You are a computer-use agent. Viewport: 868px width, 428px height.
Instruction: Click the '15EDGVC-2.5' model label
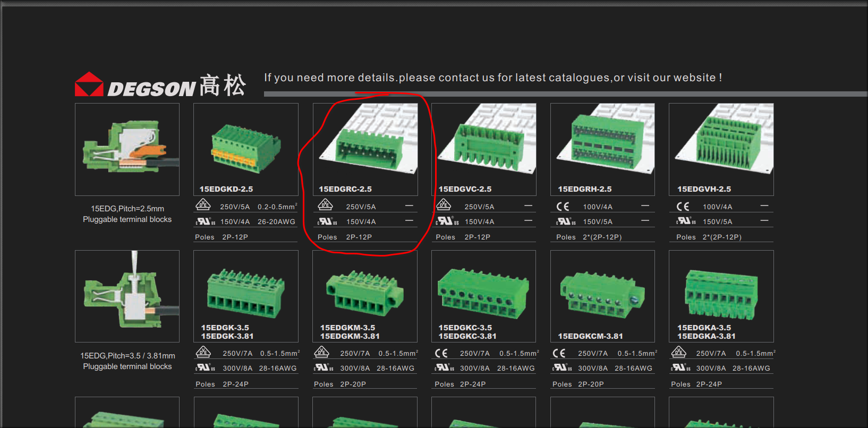465,189
